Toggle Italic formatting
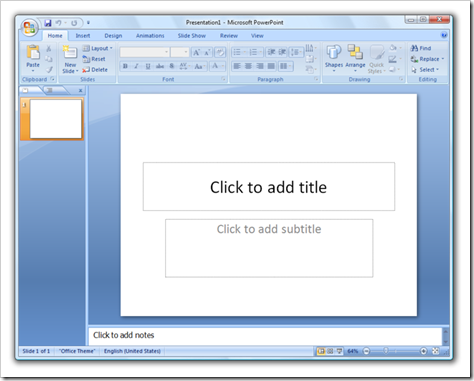The image size is (474, 381). 136,66
